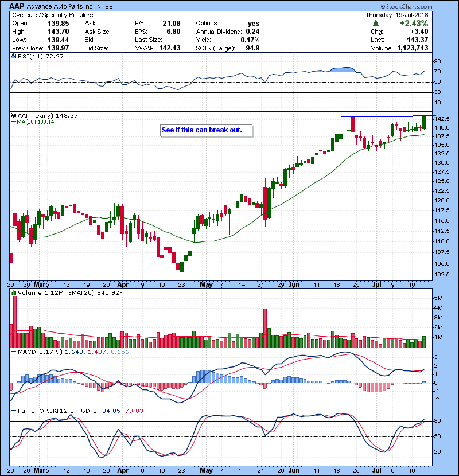Image resolution: width=459 pixels, height=476 pixels.
Task: Click the Volume 1.12M, EMA(20) 845.92K label
Action: [71, 292]
